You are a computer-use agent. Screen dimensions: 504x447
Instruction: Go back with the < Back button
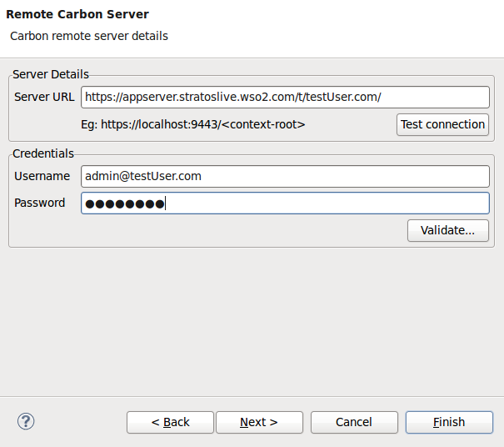pos(170,422)
